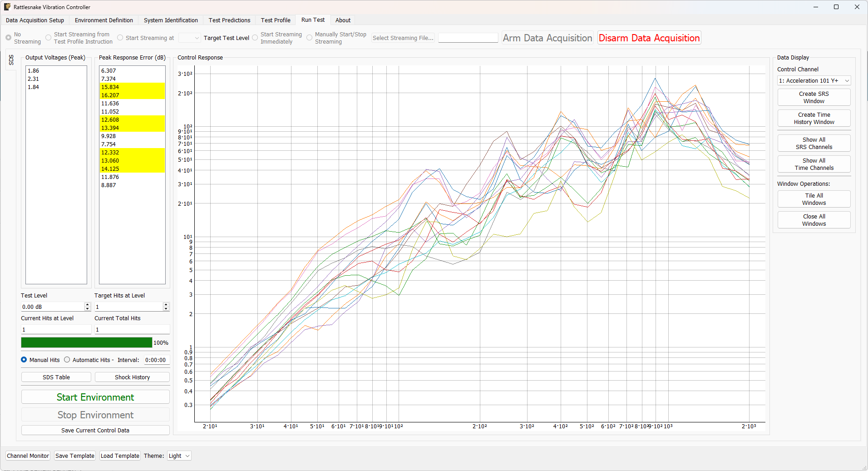This screenshot has height=471, width=868.
Task: Select highlighted peak error row 15.834
Action: [132, 87]
